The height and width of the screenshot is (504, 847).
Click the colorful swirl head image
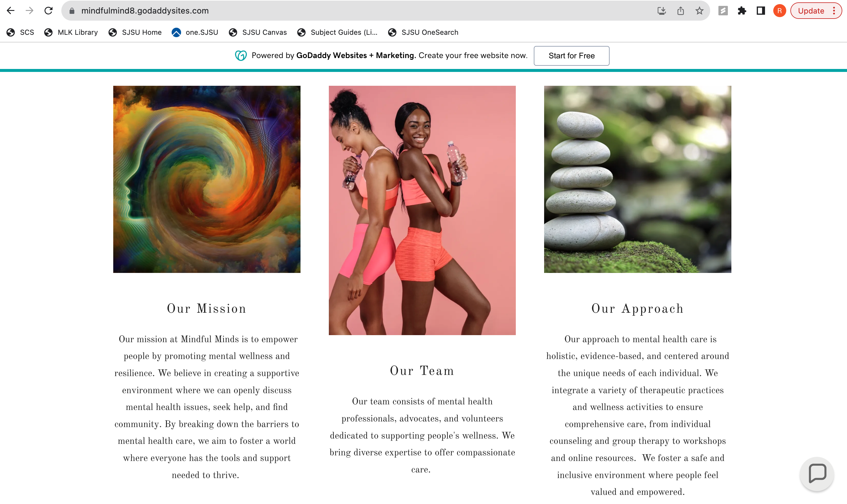coord(206,179)
